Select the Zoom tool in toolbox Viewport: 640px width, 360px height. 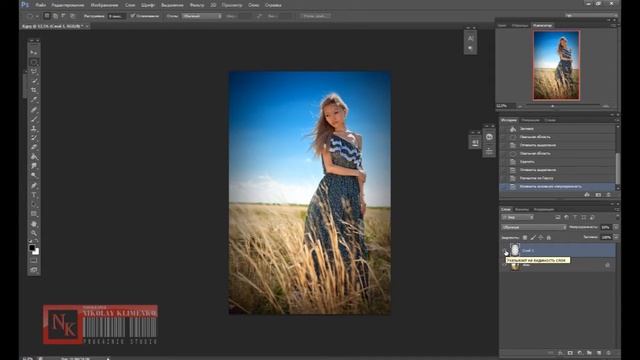pyautogui.click(x=34, y=233)
